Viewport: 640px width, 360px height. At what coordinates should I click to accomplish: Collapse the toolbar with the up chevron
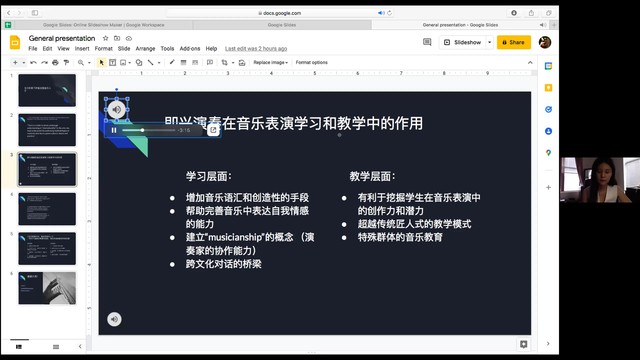[530, 62]
